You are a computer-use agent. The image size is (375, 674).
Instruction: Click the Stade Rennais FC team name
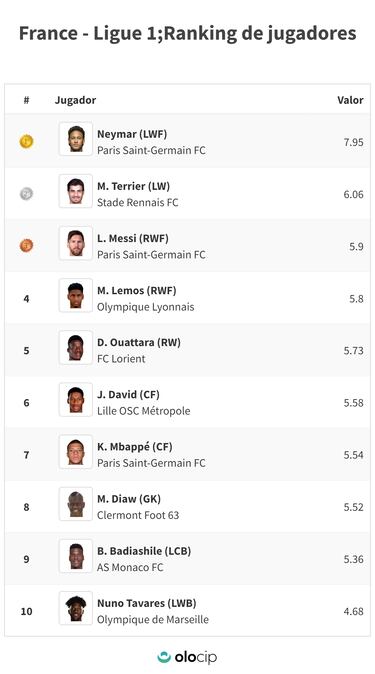[138, 202]
